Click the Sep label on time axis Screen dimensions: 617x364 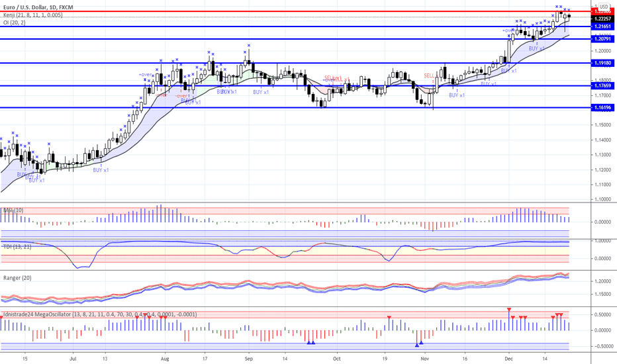[248, 359]
